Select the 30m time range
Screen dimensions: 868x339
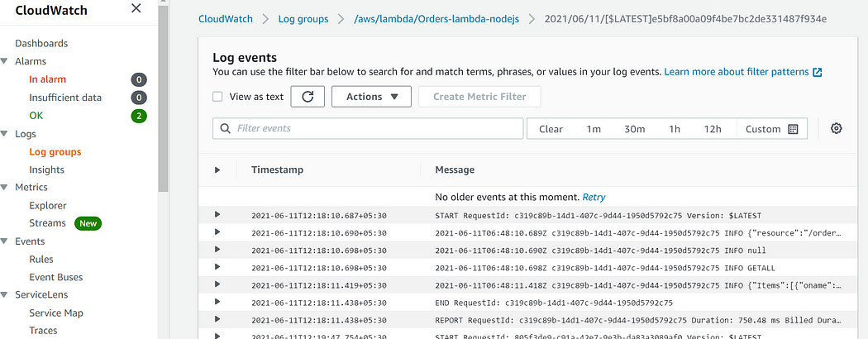(x=634, y=129)
